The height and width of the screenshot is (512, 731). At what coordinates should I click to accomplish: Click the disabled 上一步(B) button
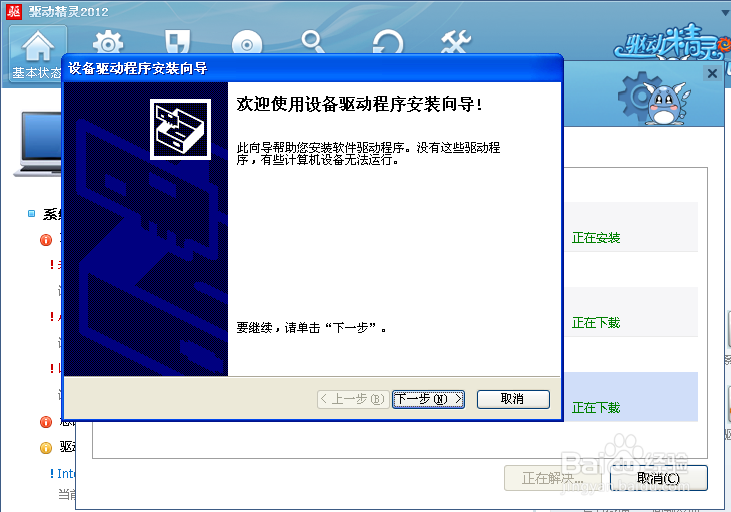(x=353, y=399)
